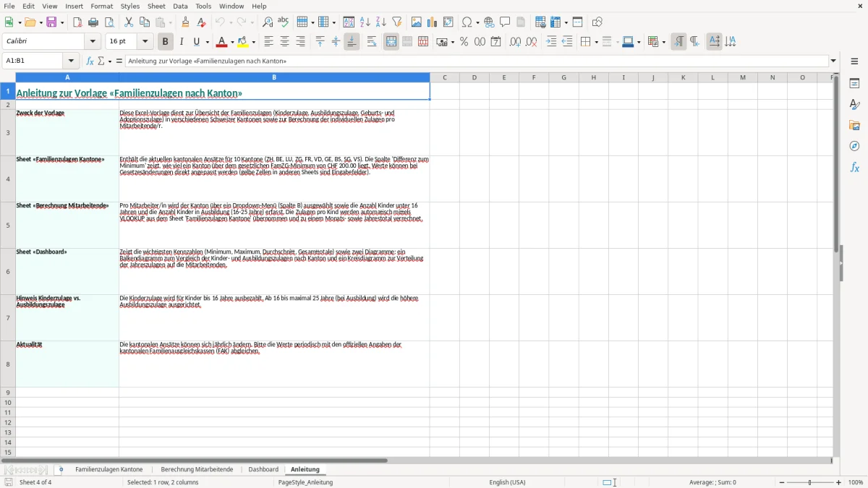
Task: Sort ascending A to Z
Action: [x=365, y=22]
